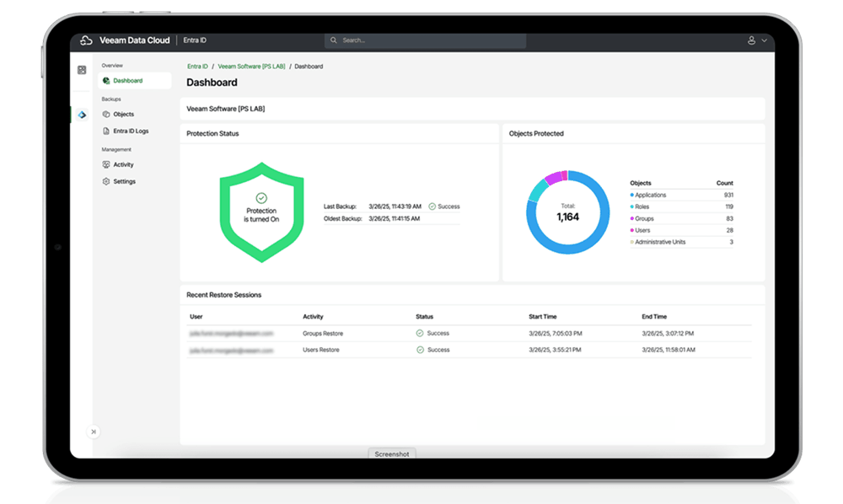Click the Activity column header in restore table
The height and width of the screenshot is (504, 843).
[313, 317]
